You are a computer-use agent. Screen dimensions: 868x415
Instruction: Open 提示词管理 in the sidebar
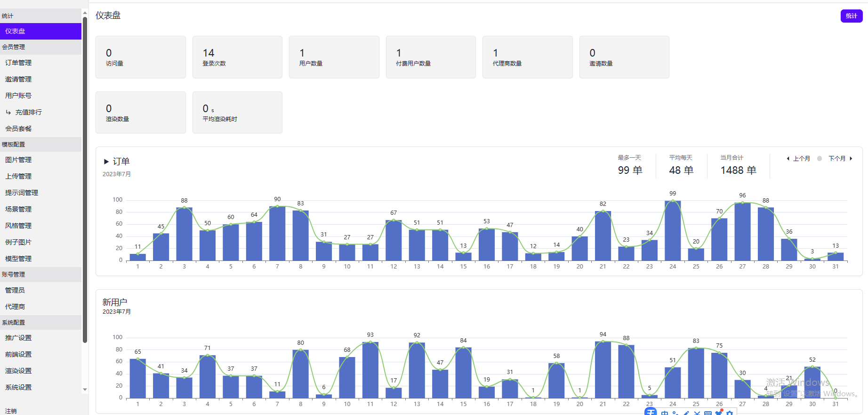point(22,193)
